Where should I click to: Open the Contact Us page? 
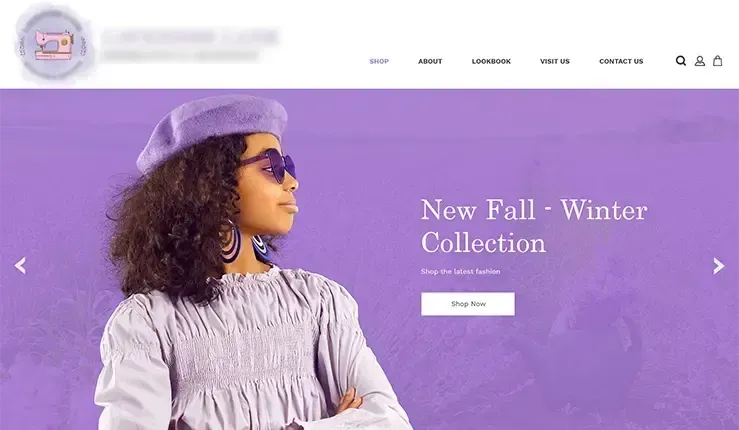(x=621, y=61)
